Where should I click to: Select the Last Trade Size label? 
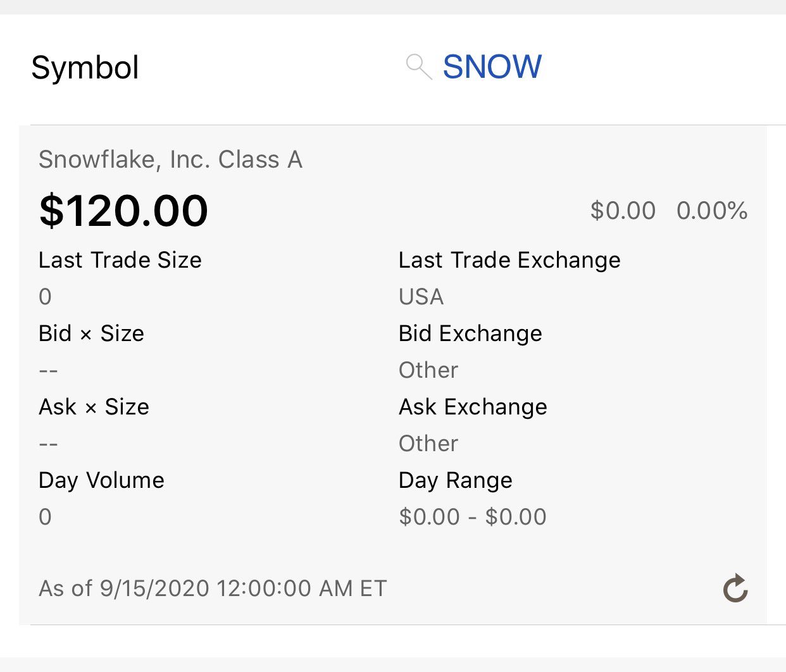[x=120, y=260]
